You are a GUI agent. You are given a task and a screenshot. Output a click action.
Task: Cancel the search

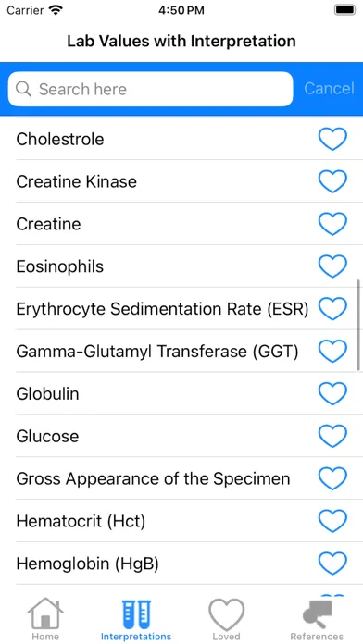[x=329, y=88]
